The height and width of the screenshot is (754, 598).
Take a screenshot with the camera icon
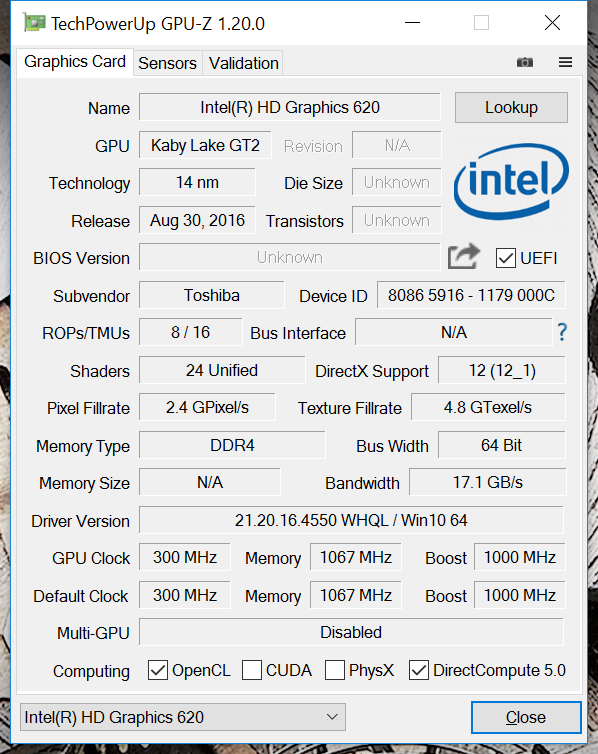524,63
